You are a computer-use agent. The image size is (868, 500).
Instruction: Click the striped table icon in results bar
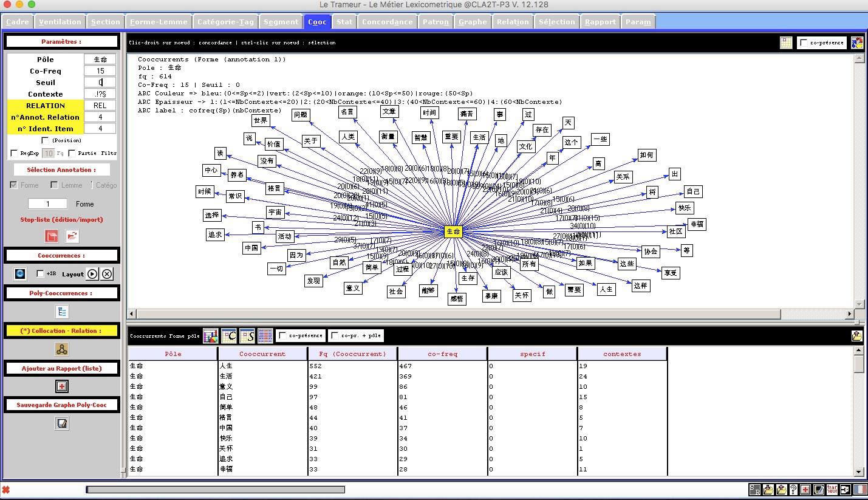click(x=265, y=336)
